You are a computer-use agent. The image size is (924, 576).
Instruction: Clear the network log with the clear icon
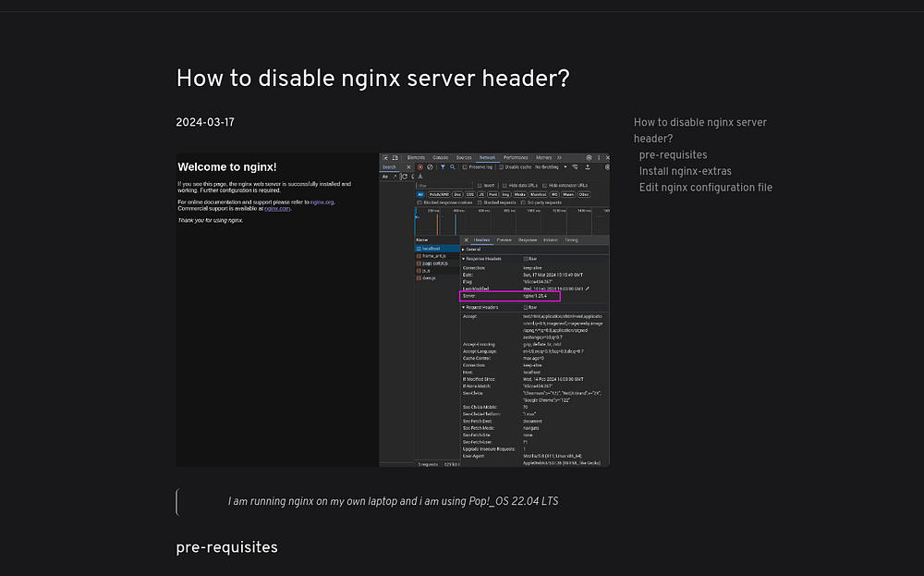pyautogui.click(x=430, y=167)
